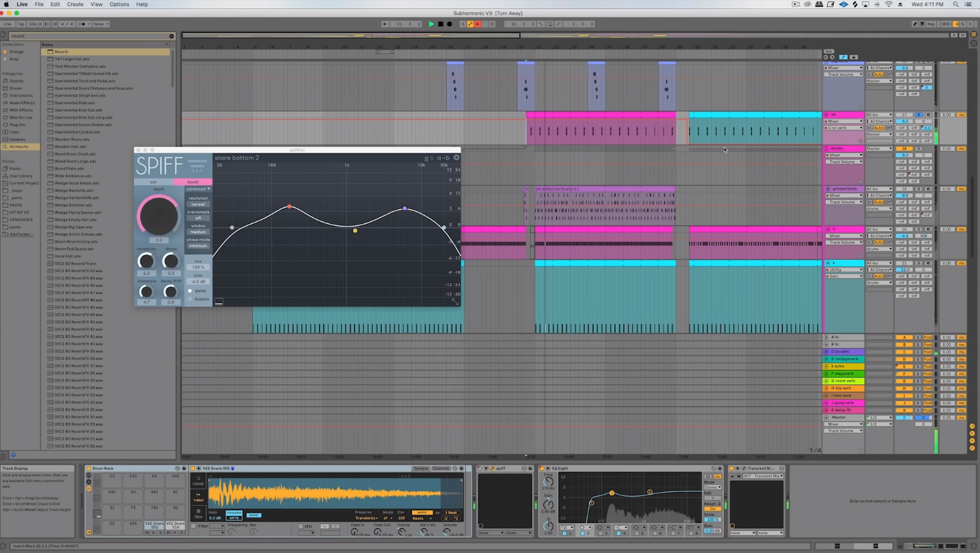Collapse SPIFF advanced section

[199, 189]
